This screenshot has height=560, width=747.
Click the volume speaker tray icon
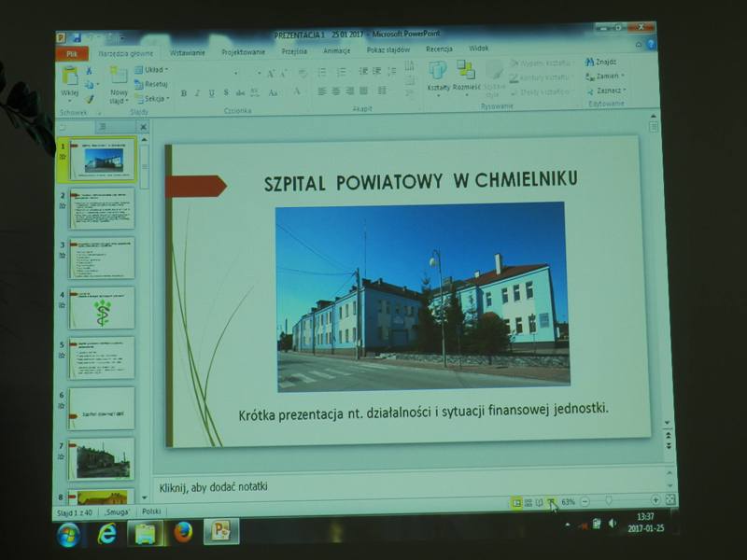click(x=613, y=524)
